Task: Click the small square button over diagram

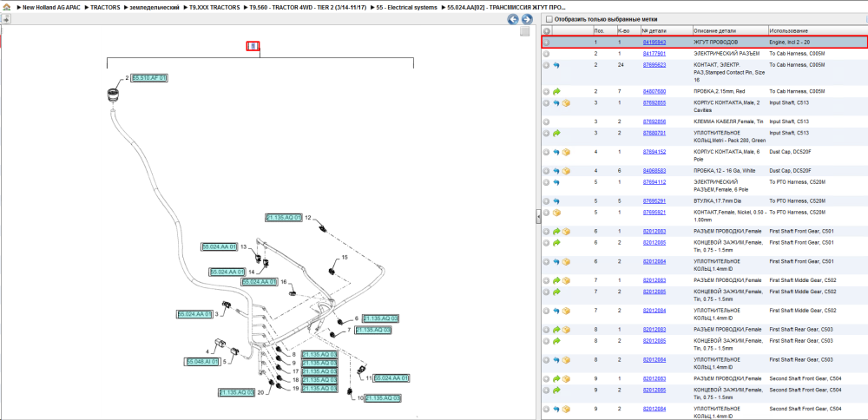Action: [x=525, y=32]
